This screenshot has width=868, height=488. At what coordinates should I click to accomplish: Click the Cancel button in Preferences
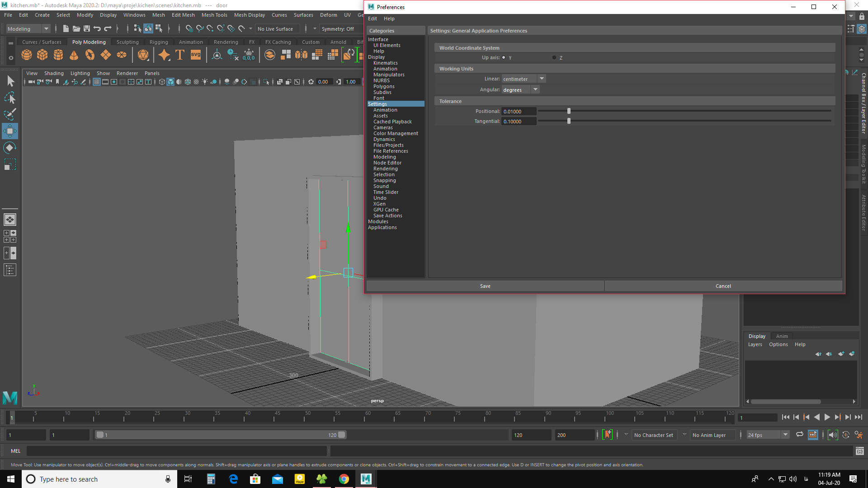pos(723,286)
